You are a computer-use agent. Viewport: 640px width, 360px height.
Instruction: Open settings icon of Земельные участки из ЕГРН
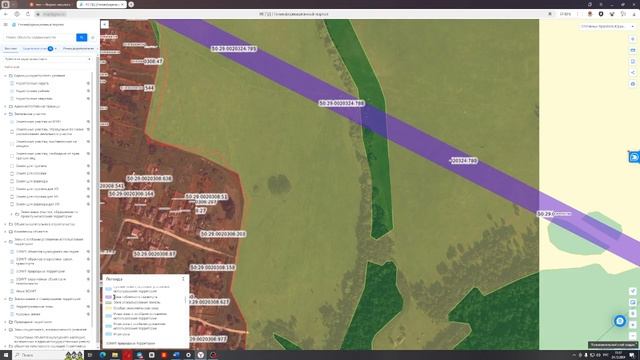click(88, 122)
